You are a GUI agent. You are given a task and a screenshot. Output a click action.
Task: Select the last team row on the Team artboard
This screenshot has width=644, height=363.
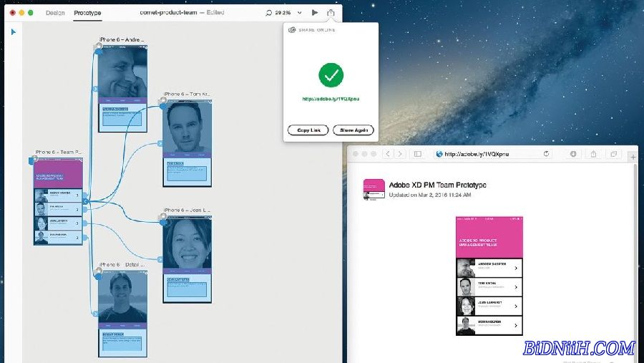pyautogui.click(x=58, y=238)
